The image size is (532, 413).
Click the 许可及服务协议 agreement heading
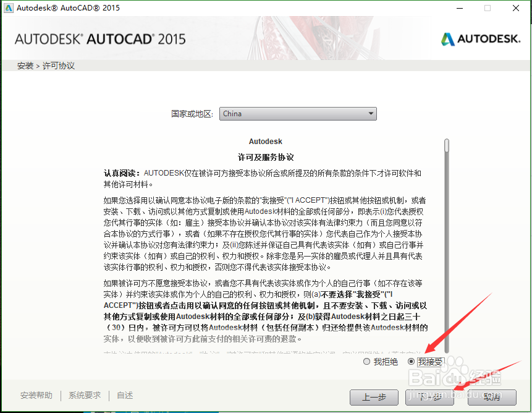click(x=266, y=157)
